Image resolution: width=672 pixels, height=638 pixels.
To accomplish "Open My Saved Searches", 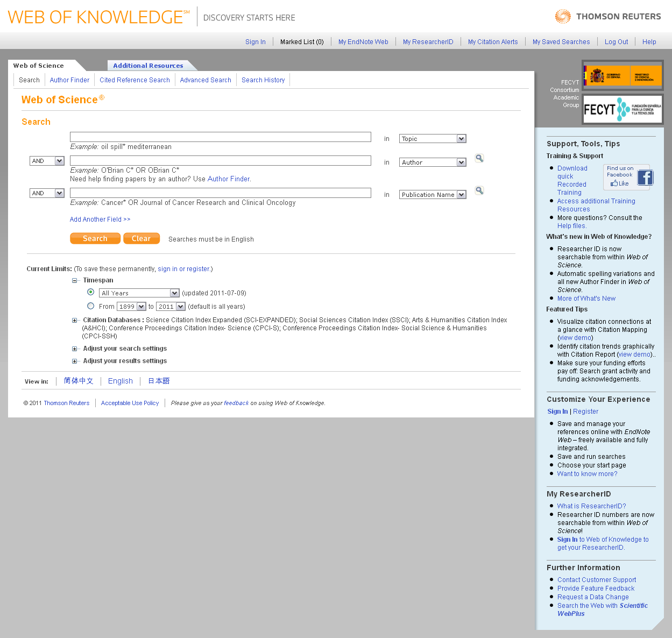I will (561, 42).
